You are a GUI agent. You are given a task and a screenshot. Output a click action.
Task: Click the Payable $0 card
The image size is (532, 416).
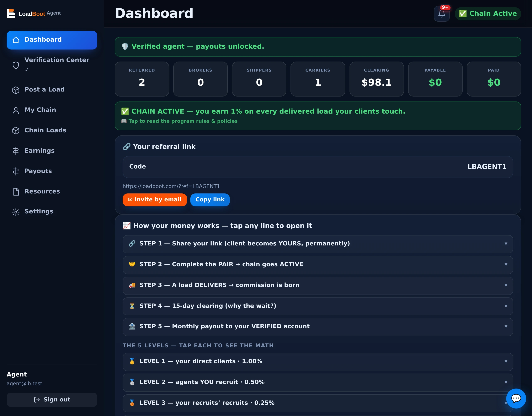coord(435,79)
